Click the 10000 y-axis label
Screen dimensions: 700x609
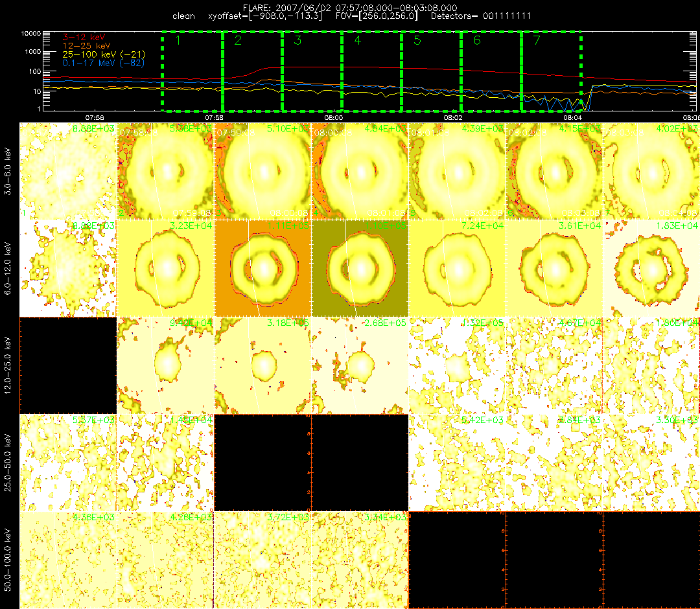coord(31,34)
